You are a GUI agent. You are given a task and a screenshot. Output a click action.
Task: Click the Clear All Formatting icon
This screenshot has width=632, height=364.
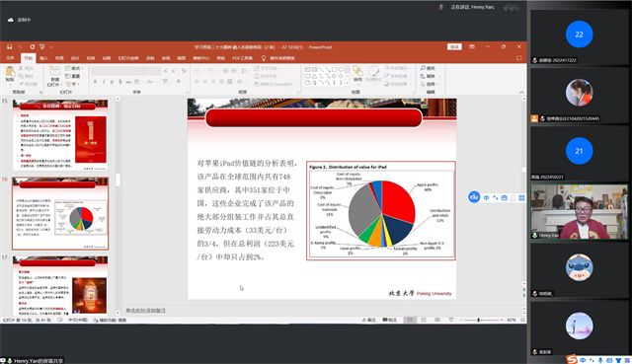coord(184,71)
